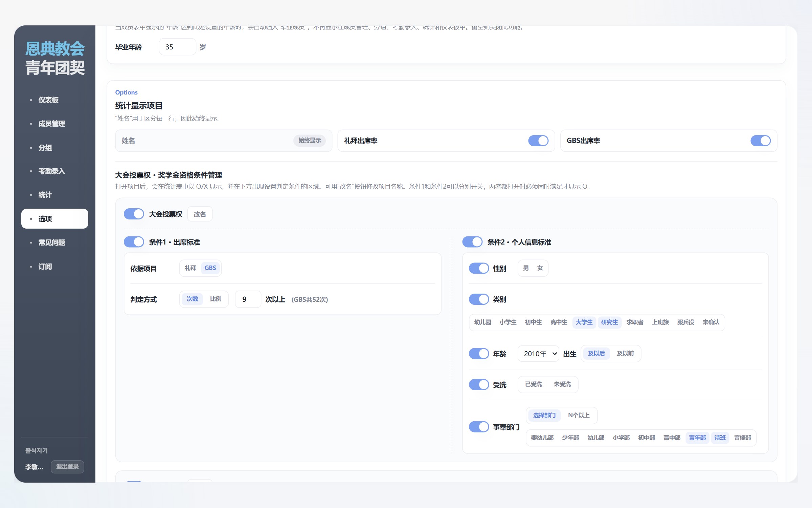Screen dimensions: 812x508
Task: Select the 音像部 department chip
Action: point(742,438)
